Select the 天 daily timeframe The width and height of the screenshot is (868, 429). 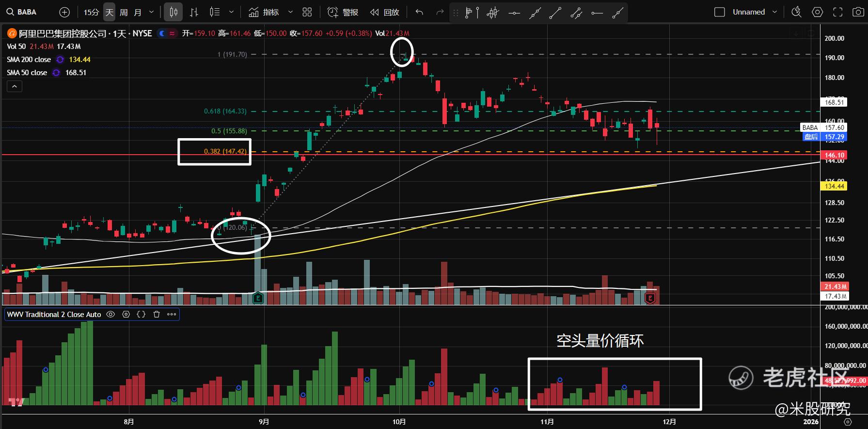[110, 12]
